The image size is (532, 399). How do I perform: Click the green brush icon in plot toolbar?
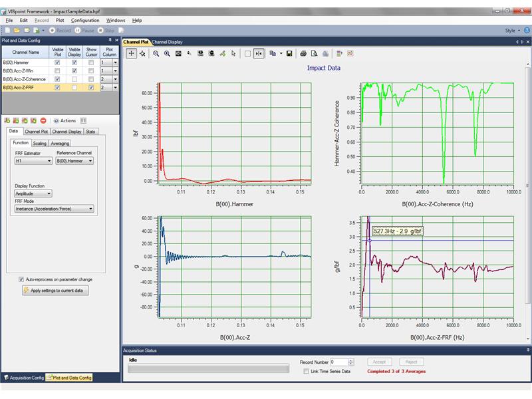pyautogui.click(x=223, y=53)
